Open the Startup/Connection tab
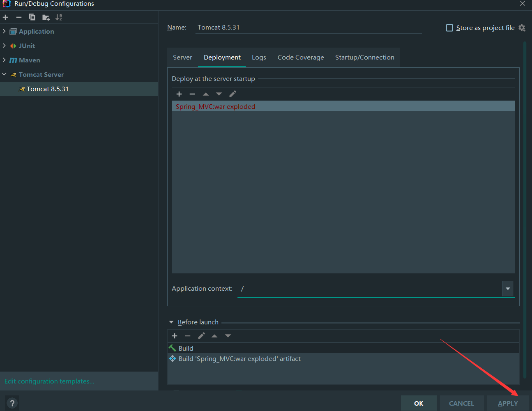Viewport: 532px width, 411px height. (365, 57)
